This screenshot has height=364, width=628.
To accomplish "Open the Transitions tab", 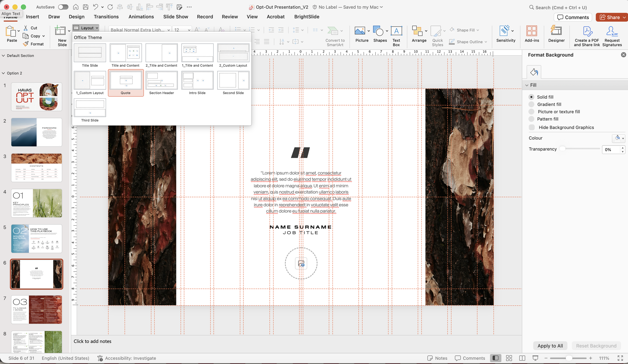I will [106, 17].
